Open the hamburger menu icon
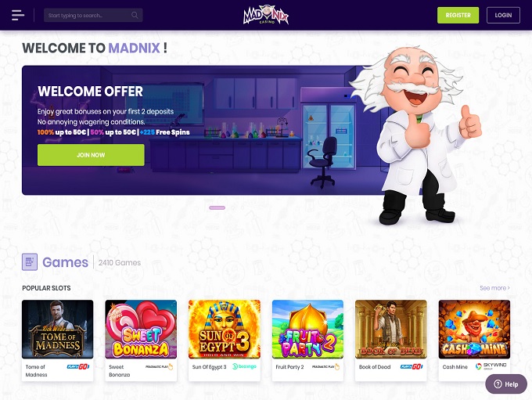Image resolution: width=532 pixels, height=400 pixels. pyautogui.click(x=18, y=16)
